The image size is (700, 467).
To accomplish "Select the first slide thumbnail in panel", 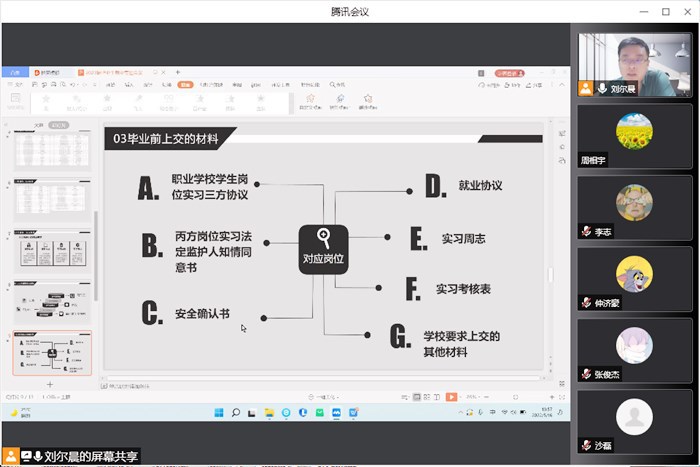I will (x=52, y=150).
